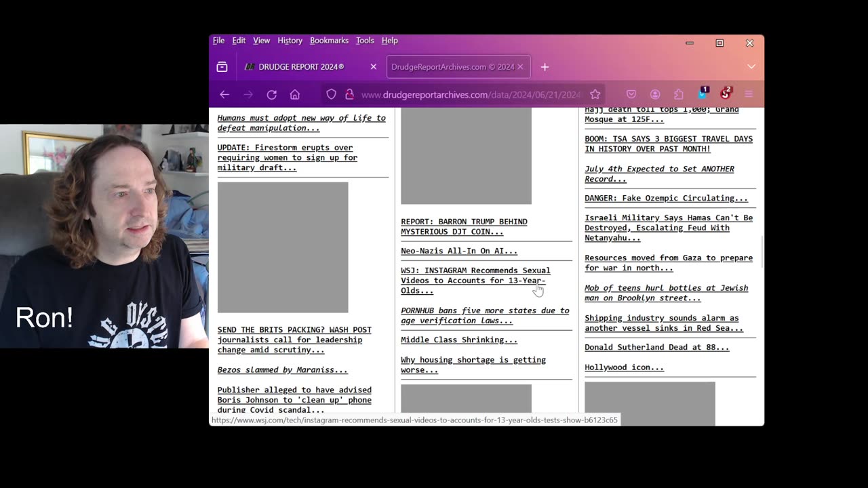Expand the list all tabs chevron
Image resolution: width=868 pixels, height=488 pixels.
751,66
